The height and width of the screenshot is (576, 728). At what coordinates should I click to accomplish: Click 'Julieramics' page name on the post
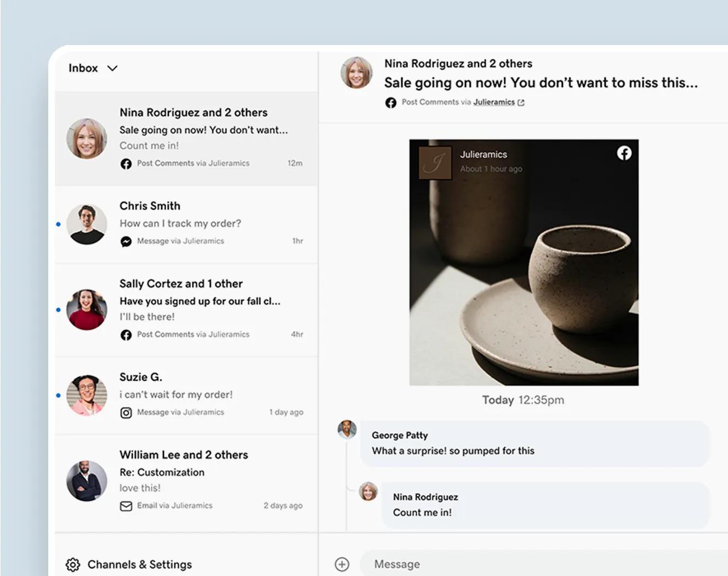click(x=484, y=155)
